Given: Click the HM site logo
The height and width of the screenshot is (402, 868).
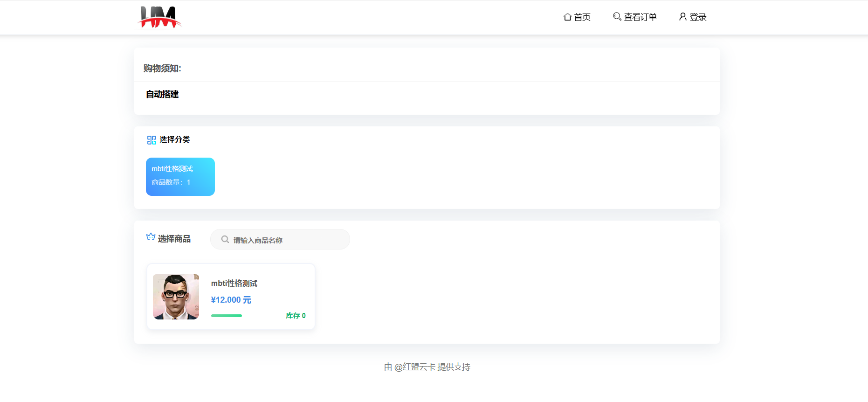Looking at the screenshot, I should coord(159,17).
